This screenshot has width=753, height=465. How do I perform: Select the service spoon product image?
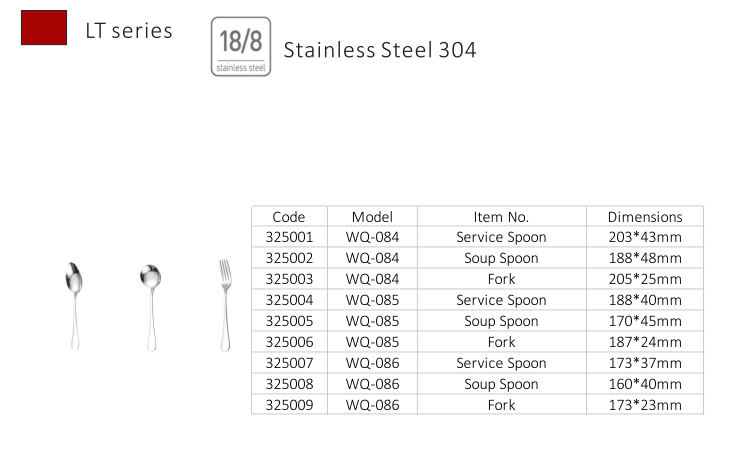[x=74, y=306]
